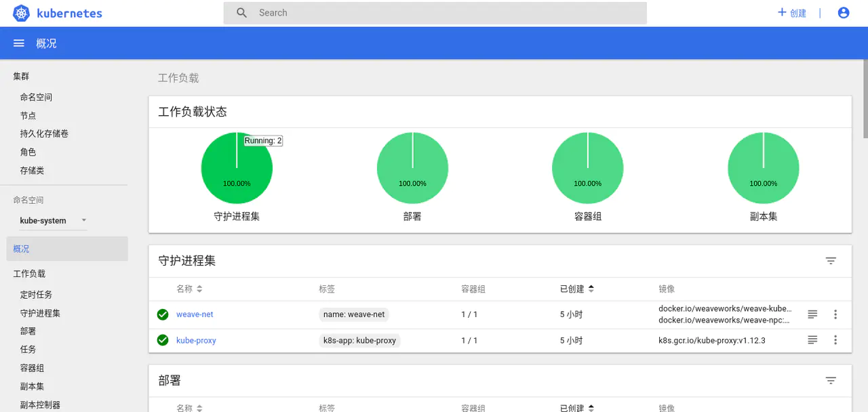The height and width of the screenshot is (412, 868).
Task: Open the user account icon
Action: tap(844, 13)
